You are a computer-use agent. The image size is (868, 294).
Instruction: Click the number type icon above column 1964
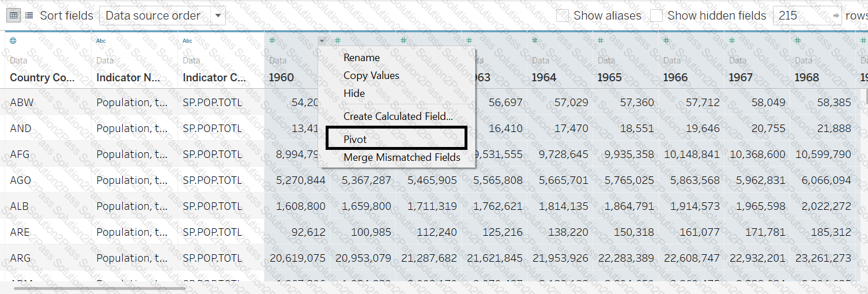(535, 41)
